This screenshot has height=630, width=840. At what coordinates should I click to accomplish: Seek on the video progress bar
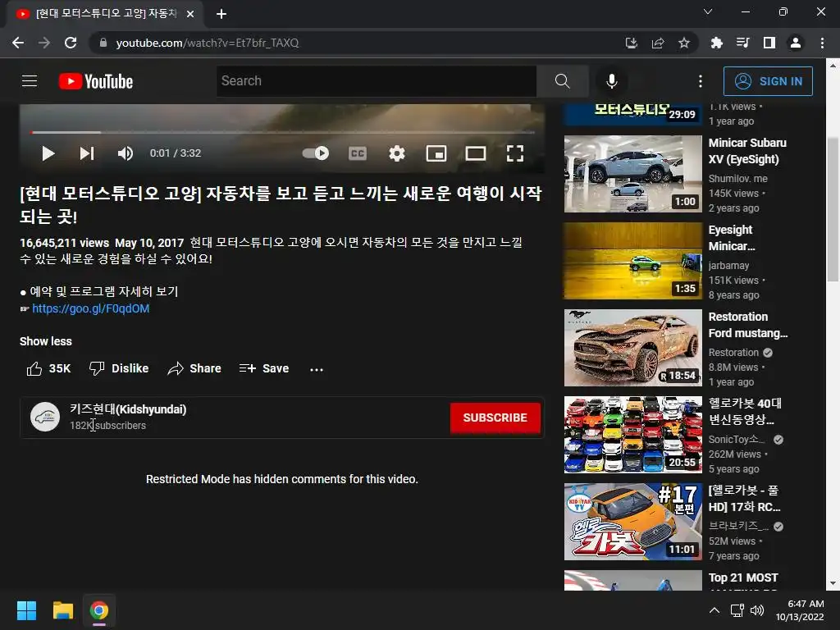click(282, 132)
